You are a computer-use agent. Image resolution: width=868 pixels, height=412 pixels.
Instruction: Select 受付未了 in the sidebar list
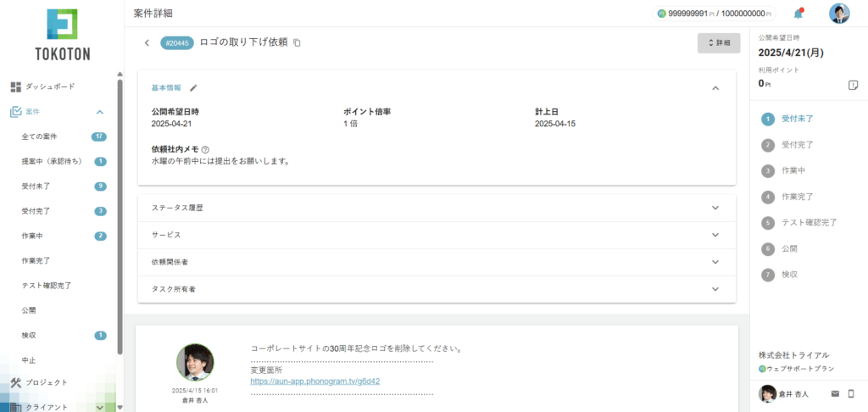40,186
